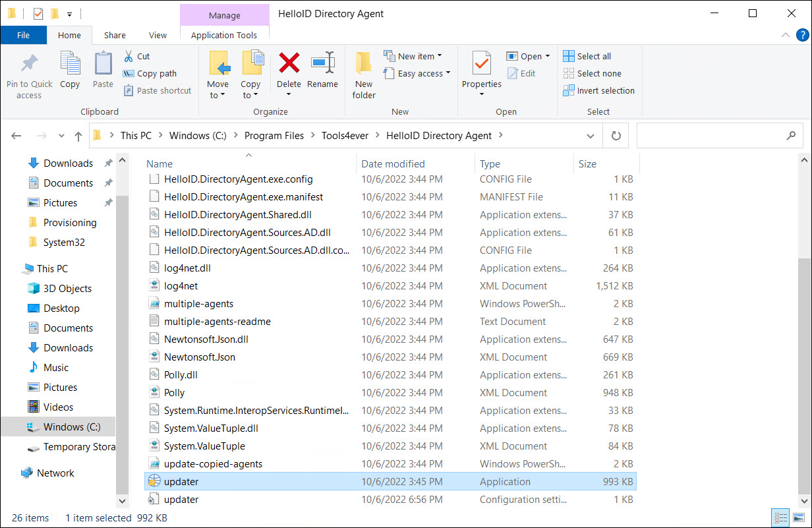Open Explorer Help
The image size is (812, 528).
[x=802, y=35]
